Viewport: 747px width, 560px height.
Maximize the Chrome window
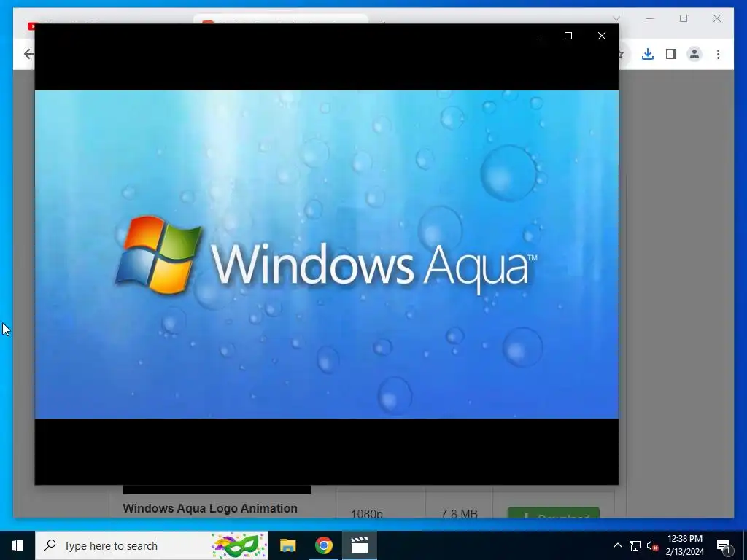tap(684, 18)
